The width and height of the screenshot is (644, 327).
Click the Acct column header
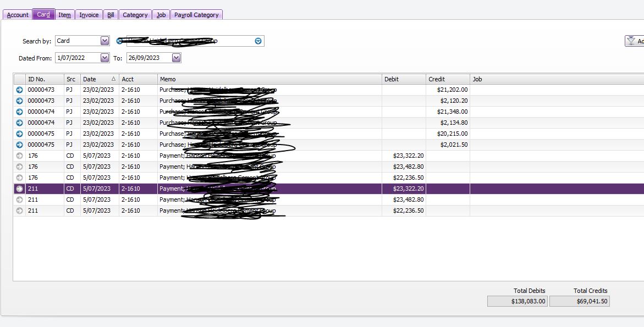(x=139, y=79)
